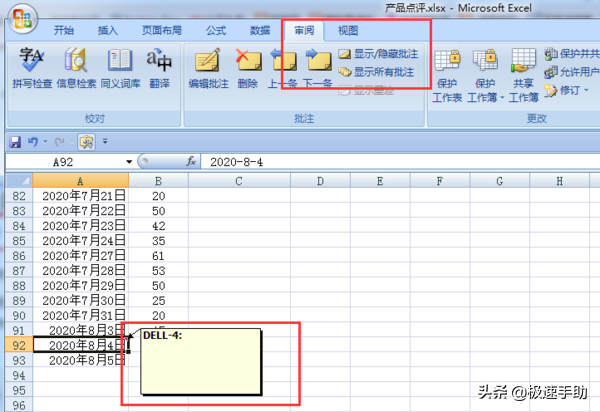Open the redo history dropdown arrow

72,142
